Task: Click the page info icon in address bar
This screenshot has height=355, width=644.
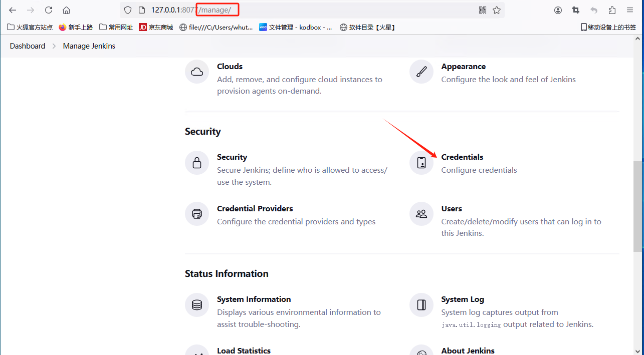Action: coord(142,10)
